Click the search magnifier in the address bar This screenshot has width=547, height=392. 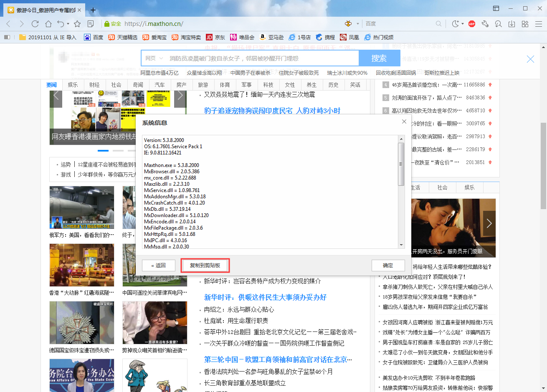pyautogui.click(x=439, y=24)
